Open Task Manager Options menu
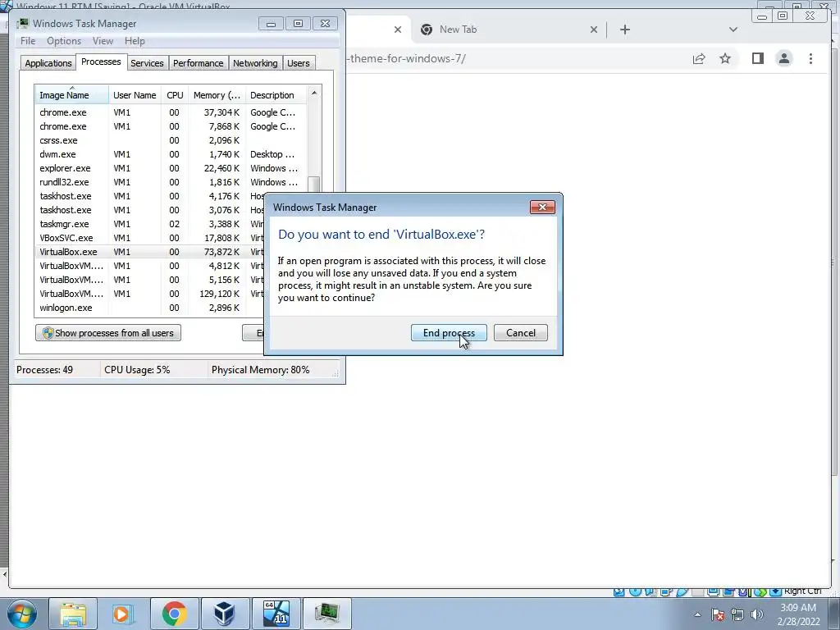The height and width of the screenshot is (630, 840). [64, 41]
